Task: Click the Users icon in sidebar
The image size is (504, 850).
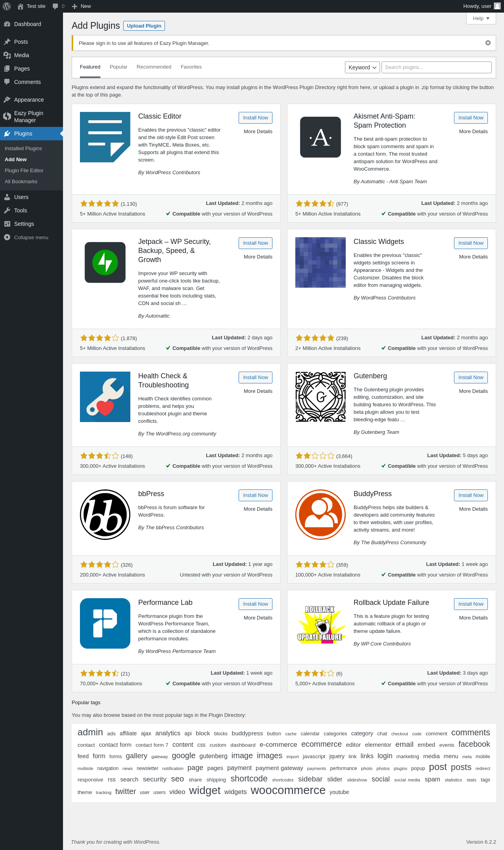Action: tap(7, 197)
